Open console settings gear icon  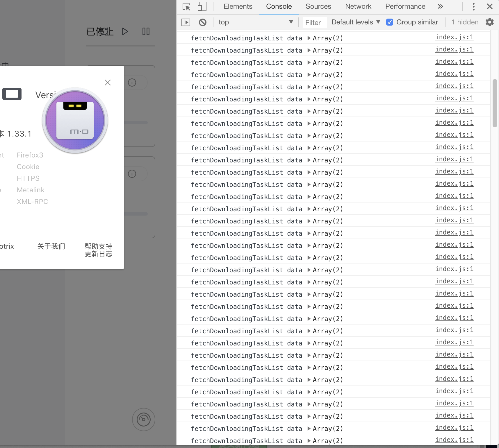[490, 22]
